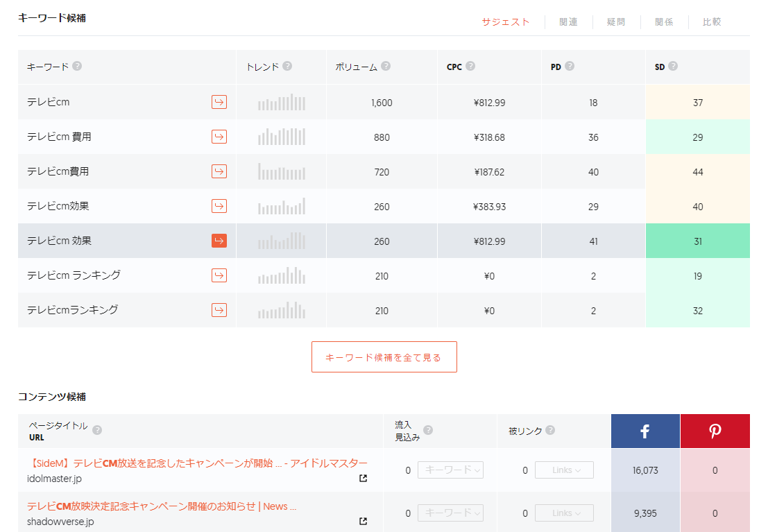768x532 pixels.
Task: Click trend chart for テレビcm 効果 row
Action: click(282, 241)
